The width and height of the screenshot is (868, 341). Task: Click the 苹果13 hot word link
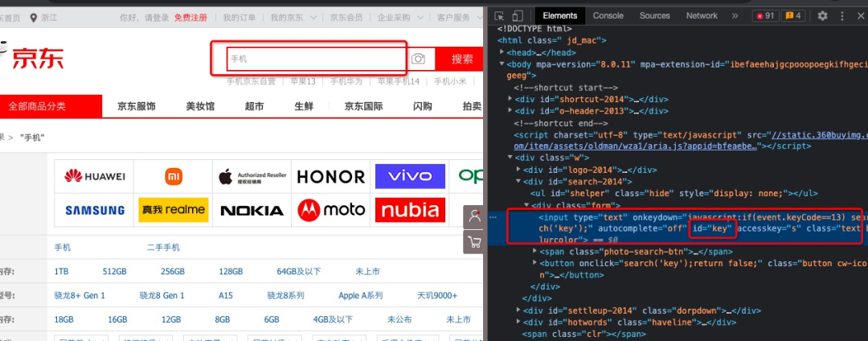coord(303,81)
